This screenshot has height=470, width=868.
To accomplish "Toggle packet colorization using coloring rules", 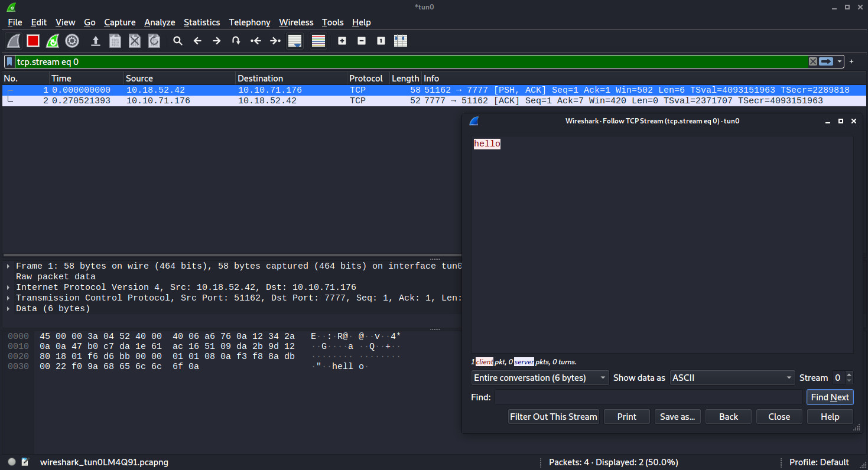I will pyautogui.click(x=318, y=41).
